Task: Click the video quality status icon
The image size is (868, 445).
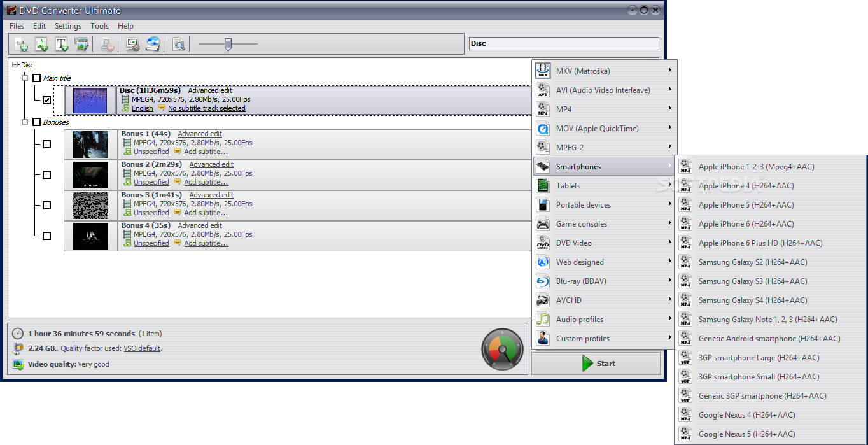Action: point(18,365)
